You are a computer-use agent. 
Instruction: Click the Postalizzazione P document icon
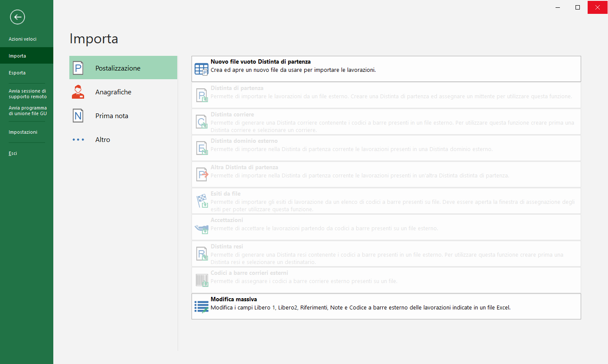[78, 68]
